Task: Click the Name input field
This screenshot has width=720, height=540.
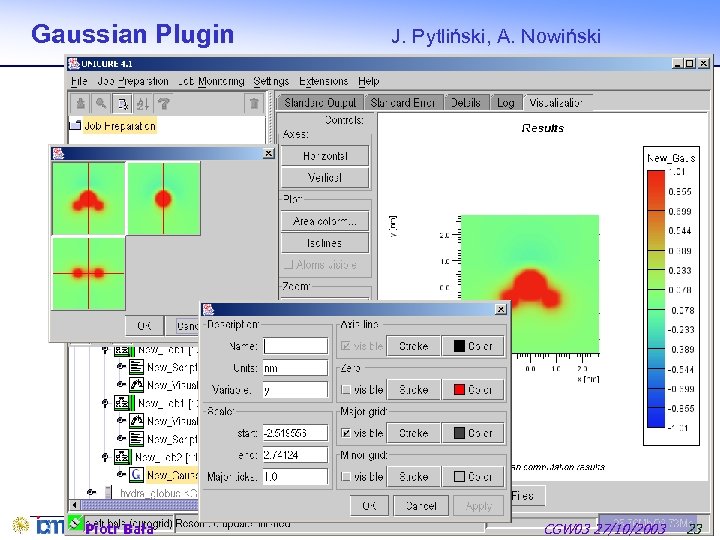Action: [296, 346]
